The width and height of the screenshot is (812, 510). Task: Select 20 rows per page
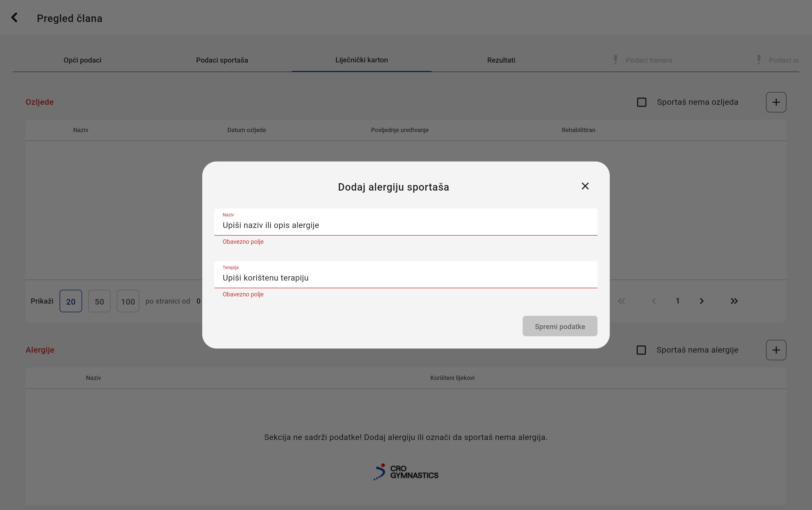pos(71,301)
